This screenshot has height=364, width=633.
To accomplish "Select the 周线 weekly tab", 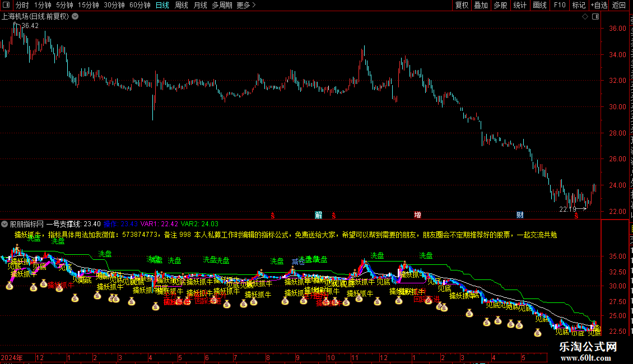I will (x=181, y=5).
